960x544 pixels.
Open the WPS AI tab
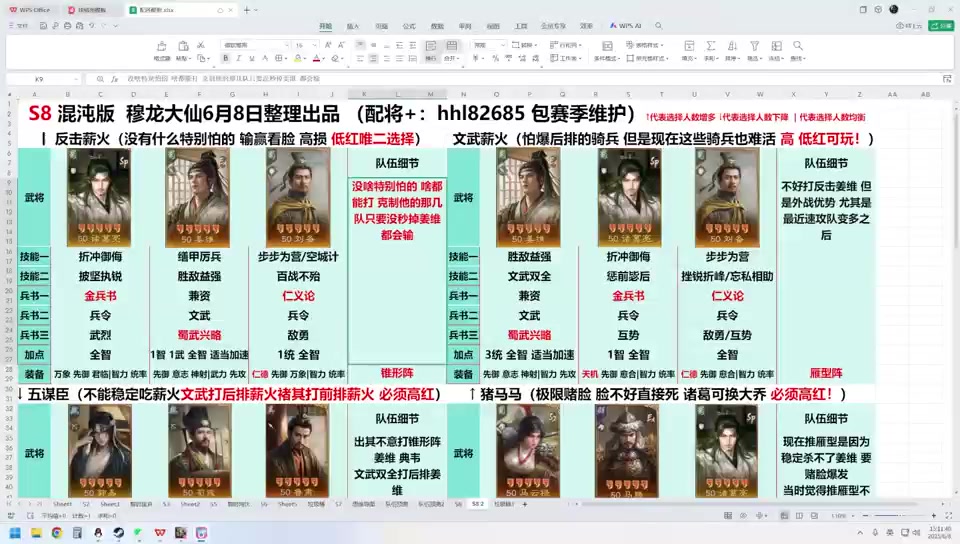click(x=625, y=26)
